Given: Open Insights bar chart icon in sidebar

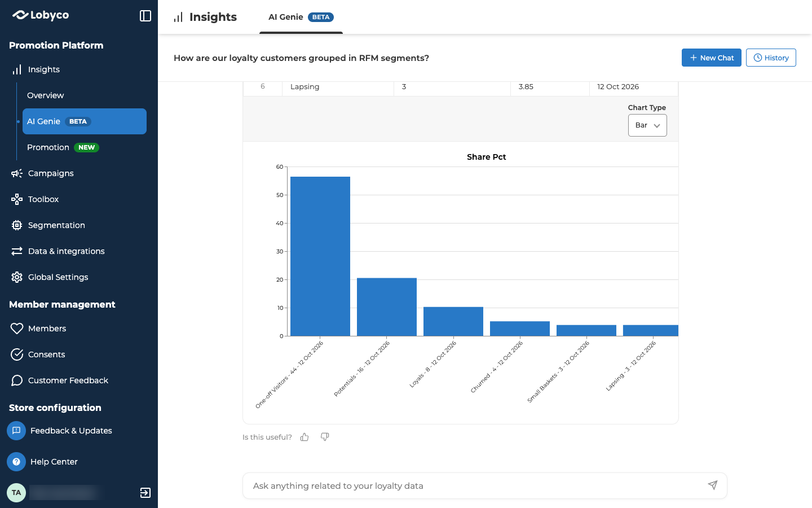Looking at the screenshot, I should click(17, 69).
